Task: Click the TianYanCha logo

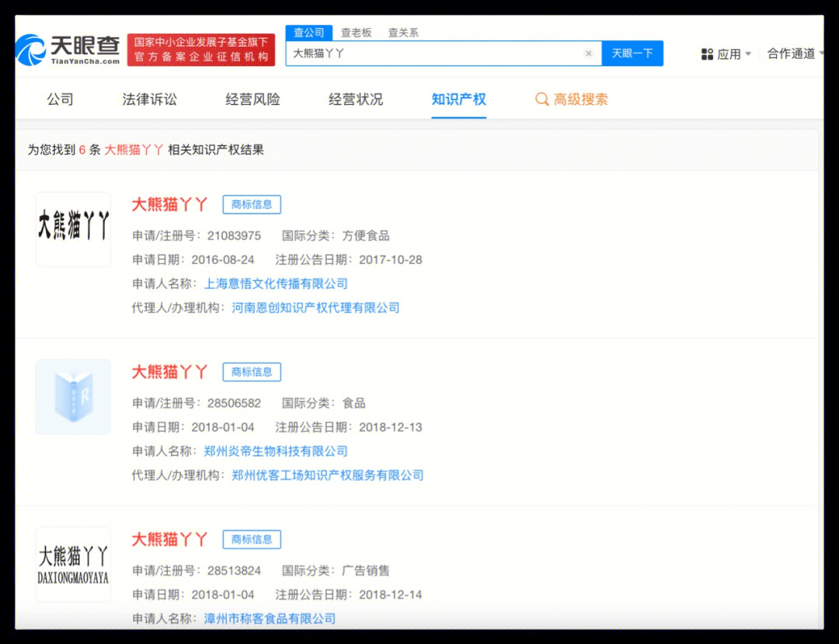Action: tap(68, 50)
